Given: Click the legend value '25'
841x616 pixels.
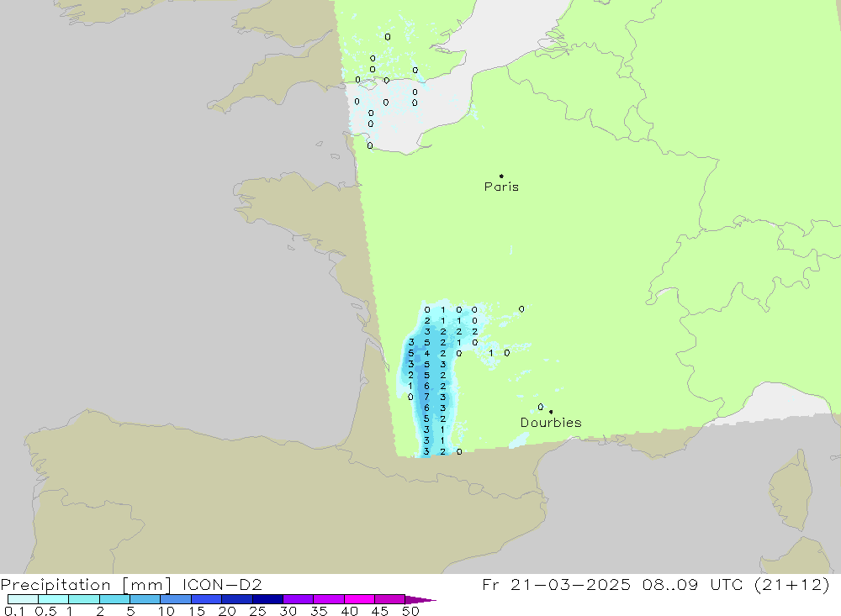Looking at the screenshot, I should pos(257,611).
